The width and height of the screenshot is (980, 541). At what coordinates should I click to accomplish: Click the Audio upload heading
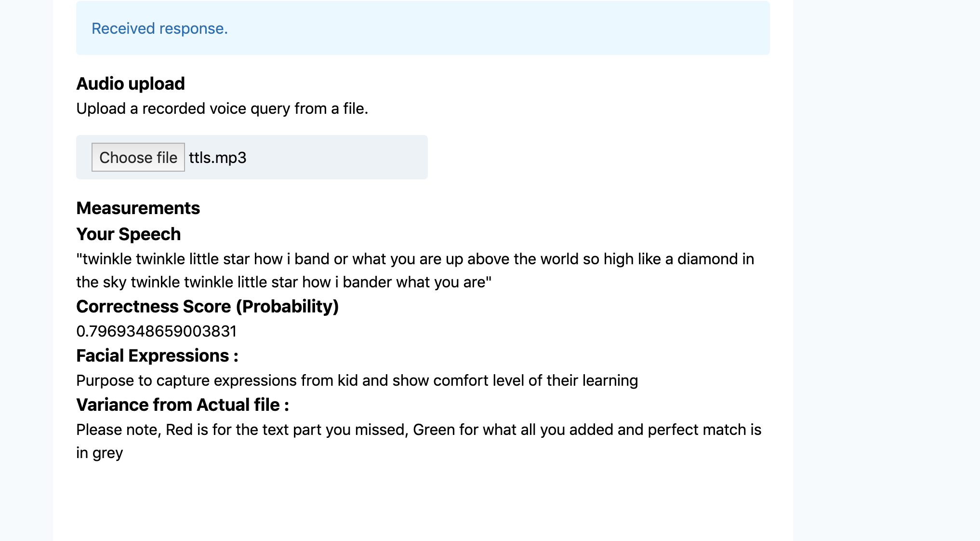pos(131,83)
